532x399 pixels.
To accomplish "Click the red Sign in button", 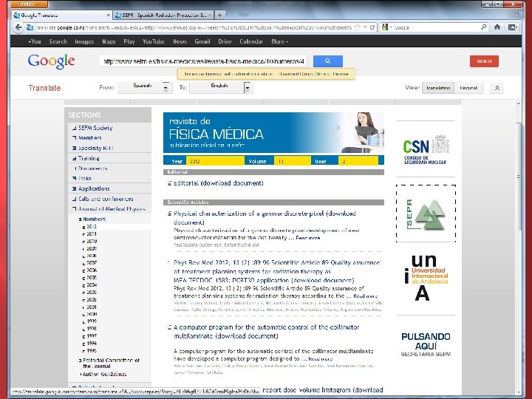I will [484, 61].
